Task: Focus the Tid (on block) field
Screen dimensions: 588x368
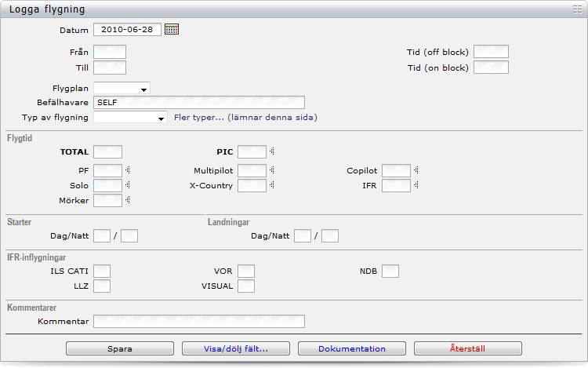Action: [491, 67]
